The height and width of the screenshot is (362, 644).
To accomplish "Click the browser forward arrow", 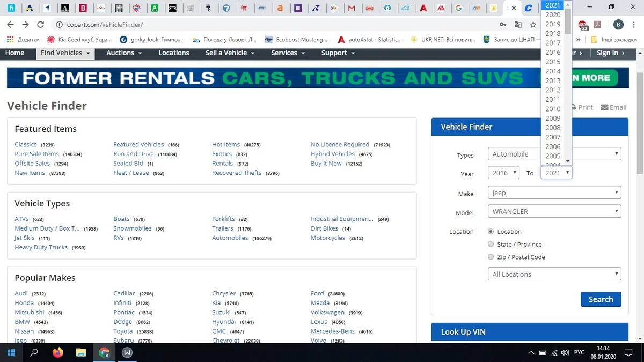I will click(25, 25).
